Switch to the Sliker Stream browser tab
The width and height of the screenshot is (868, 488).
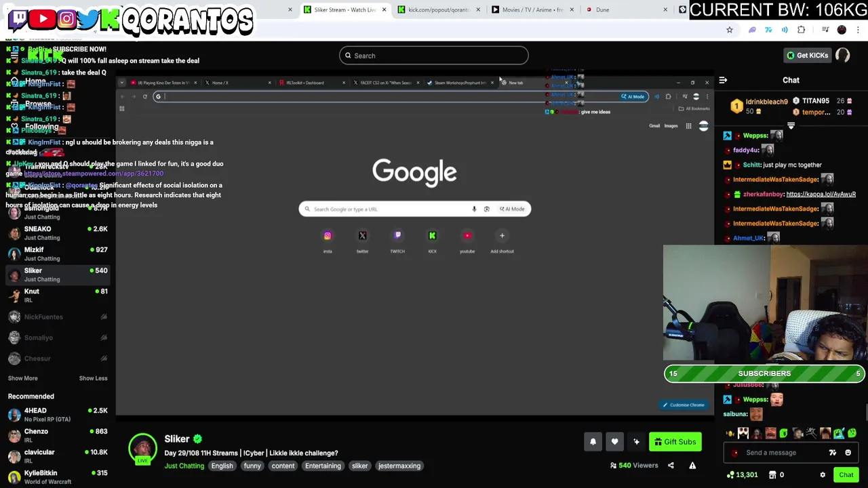[344, 9]
